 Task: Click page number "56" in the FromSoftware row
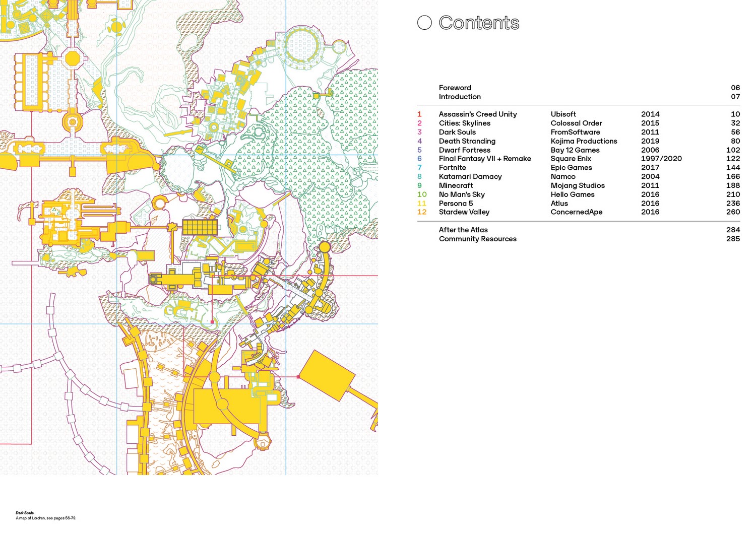(x=736, y=132)
